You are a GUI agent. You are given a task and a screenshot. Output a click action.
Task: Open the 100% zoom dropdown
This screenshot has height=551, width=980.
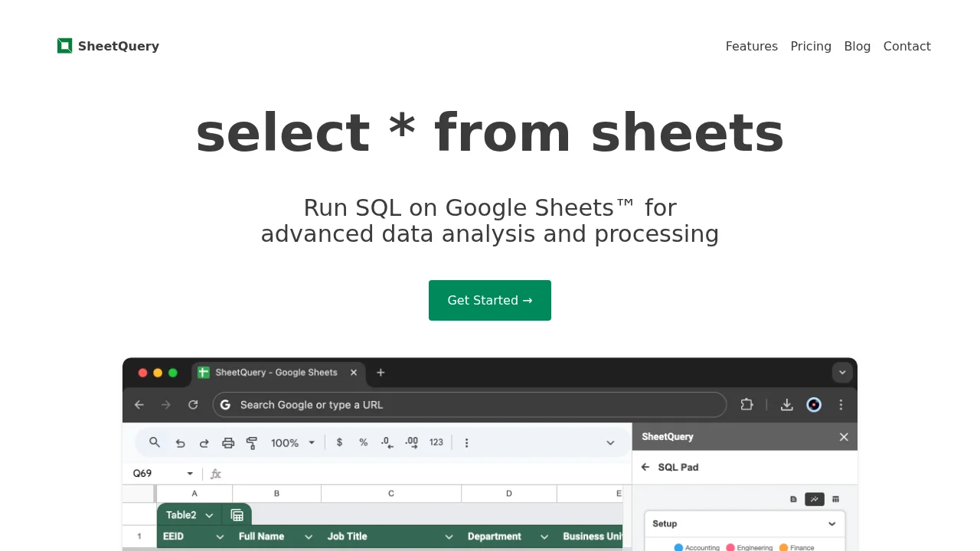coord(292,442)
